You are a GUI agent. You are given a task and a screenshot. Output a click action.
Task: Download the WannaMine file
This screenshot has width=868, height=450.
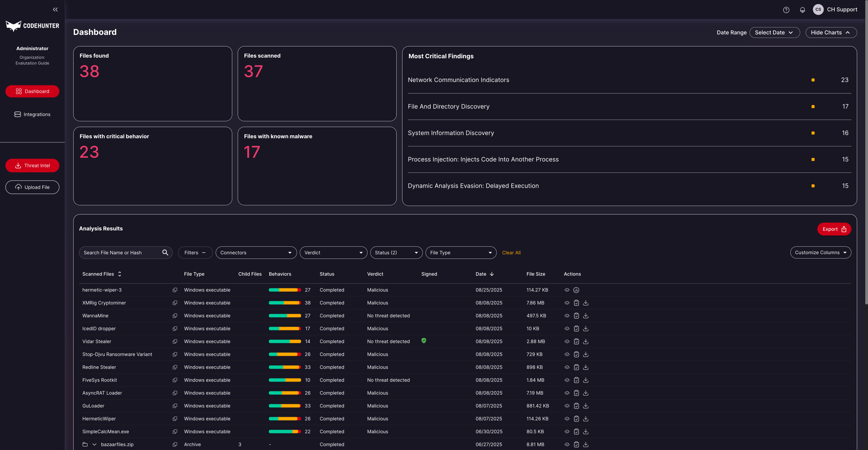point(586,315)
